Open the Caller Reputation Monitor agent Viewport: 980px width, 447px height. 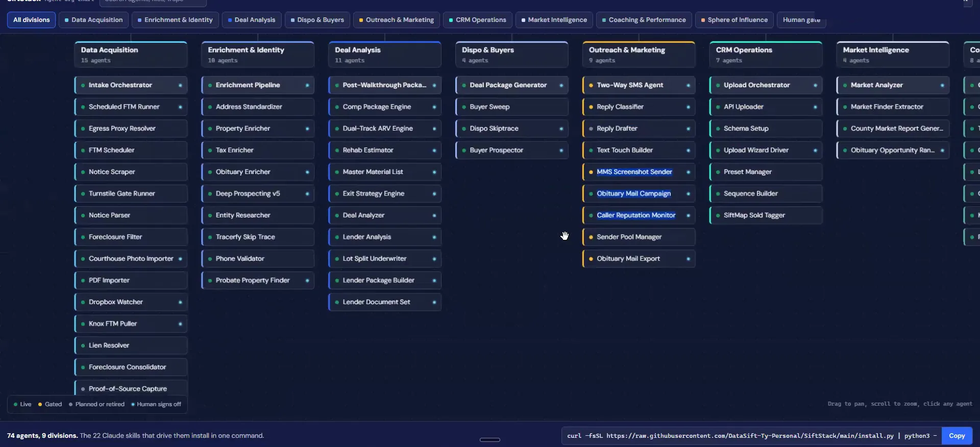(x=639, y=215)
